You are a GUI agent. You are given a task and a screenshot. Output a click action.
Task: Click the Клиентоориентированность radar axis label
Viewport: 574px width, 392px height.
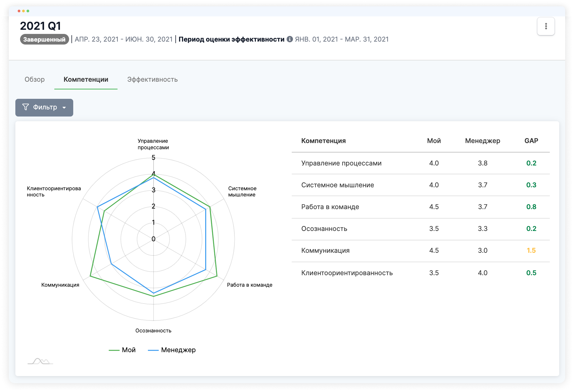[54, 191]
